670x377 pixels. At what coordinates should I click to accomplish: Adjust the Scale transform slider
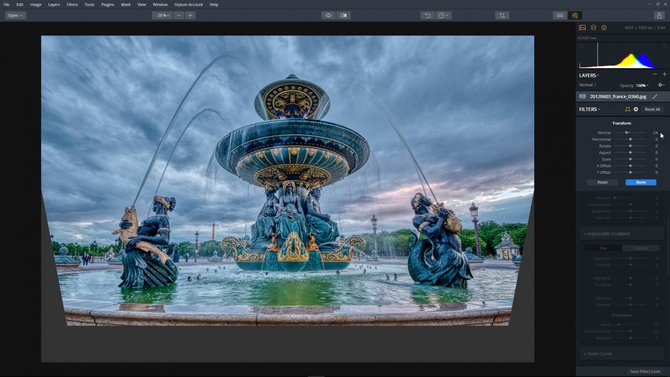point(630,159)
